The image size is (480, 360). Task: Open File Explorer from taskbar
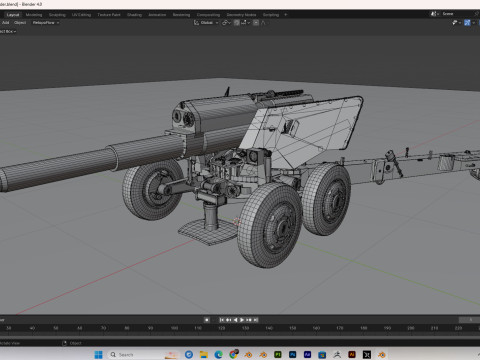204,355
